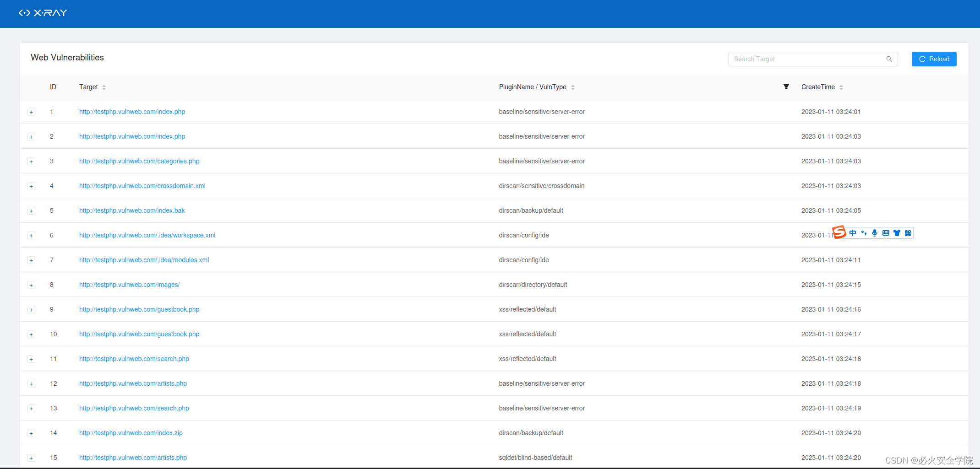980x469 pixels.
Task: Select sqldet/blind-based/default plugin cell
Action: coord(535,458)
